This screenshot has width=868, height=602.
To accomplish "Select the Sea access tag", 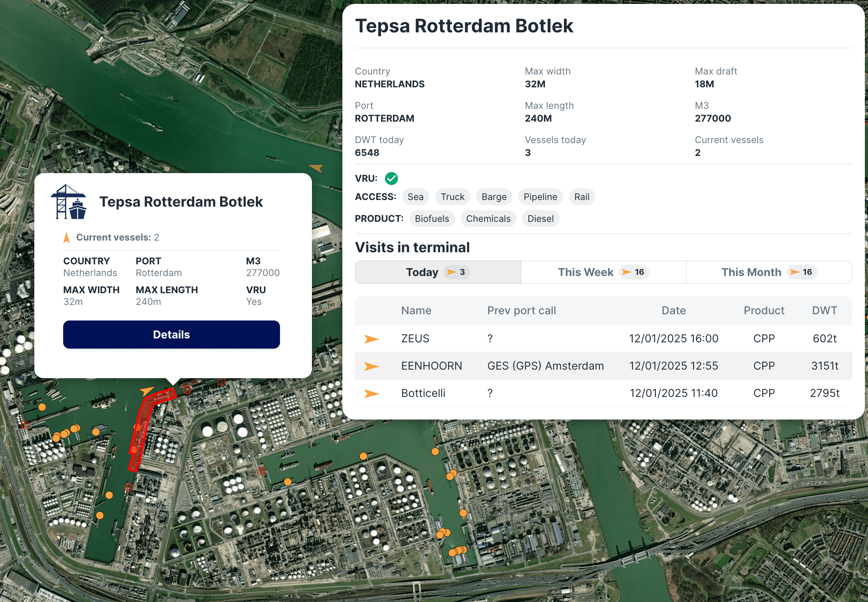I will coord(415,197).
